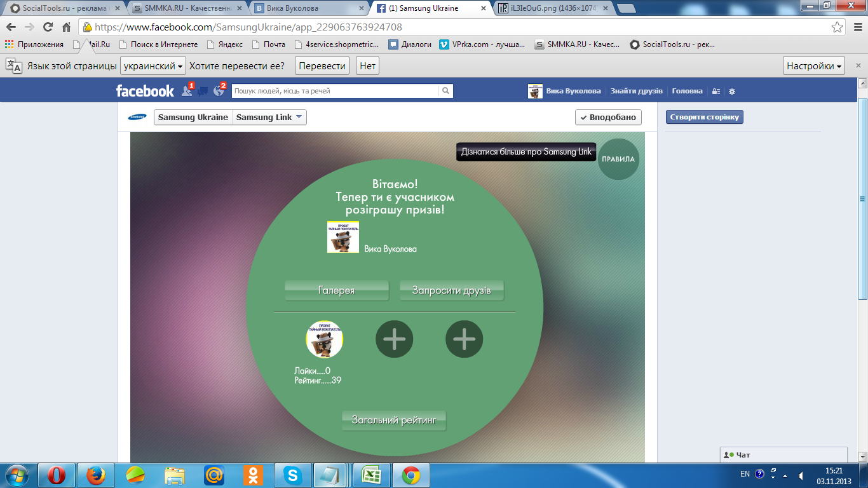Open Facebook account settings gear icon
This screenshot has height=488, width=868.
coord(732,91)
